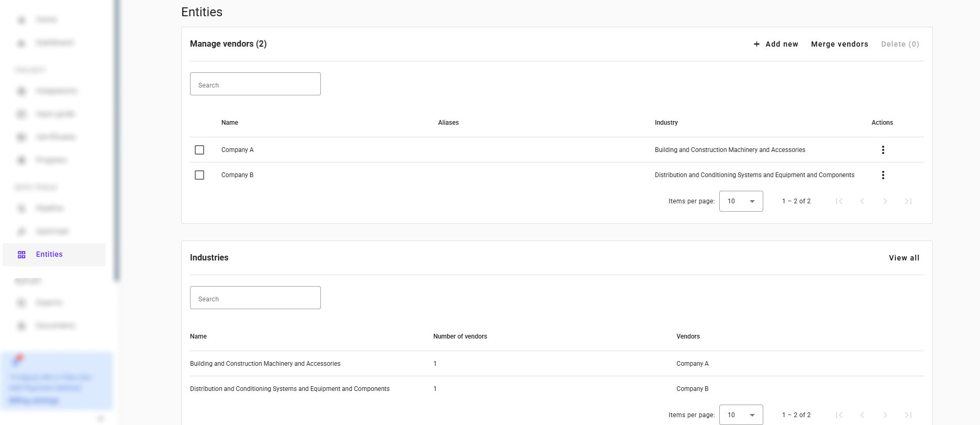
Task: Click Merge vendors button
Action: (840, 44)
